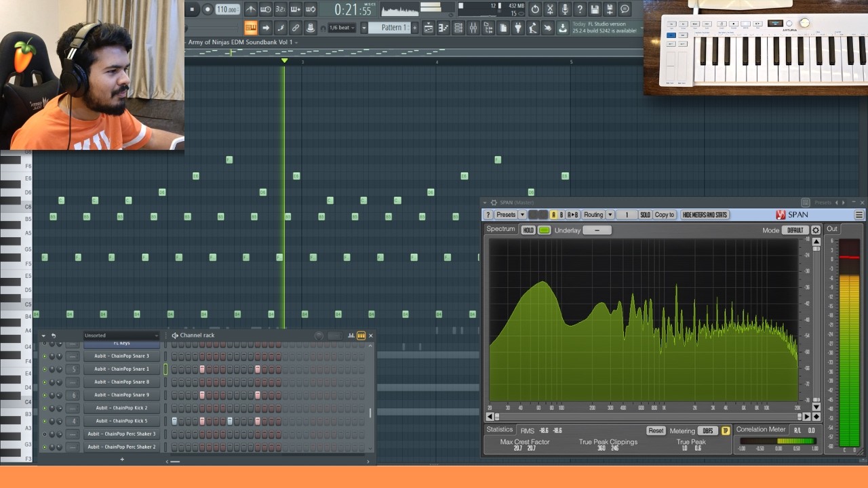Toggle the wait-for-input icon before recording
The width and height of the screenshot is (868, 488).
click(266, 9)
